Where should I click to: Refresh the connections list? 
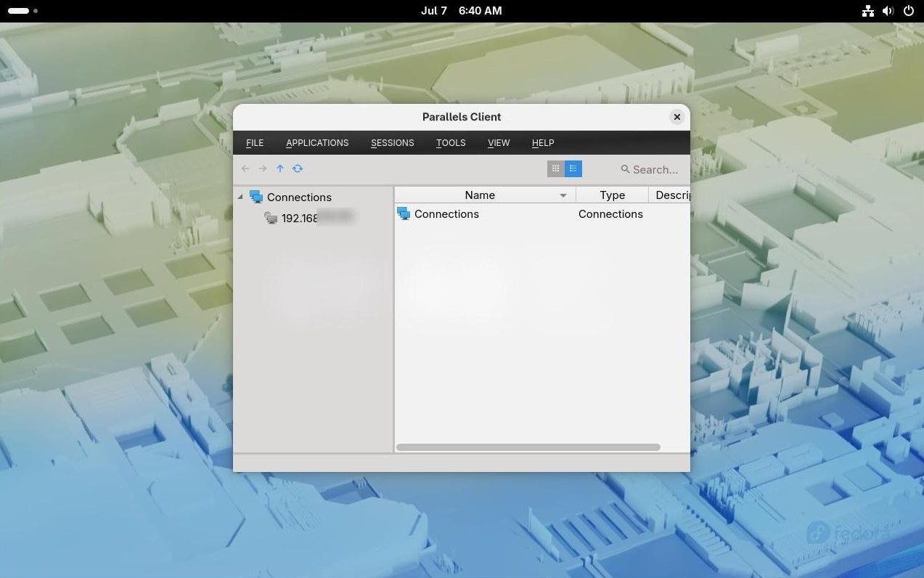click(x=298, y=168)
